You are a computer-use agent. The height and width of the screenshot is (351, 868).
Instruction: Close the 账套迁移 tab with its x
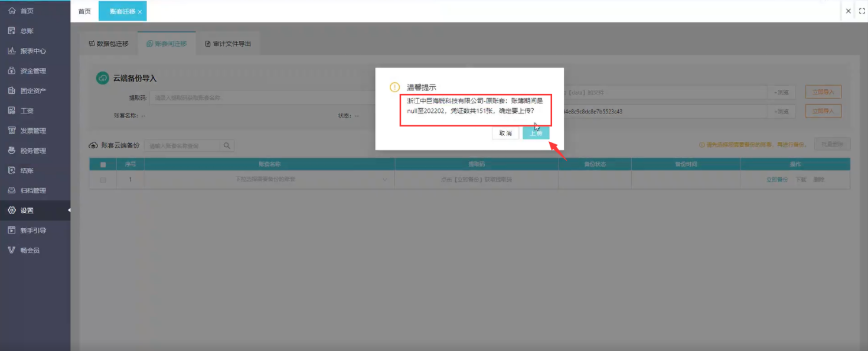[140, 12]
